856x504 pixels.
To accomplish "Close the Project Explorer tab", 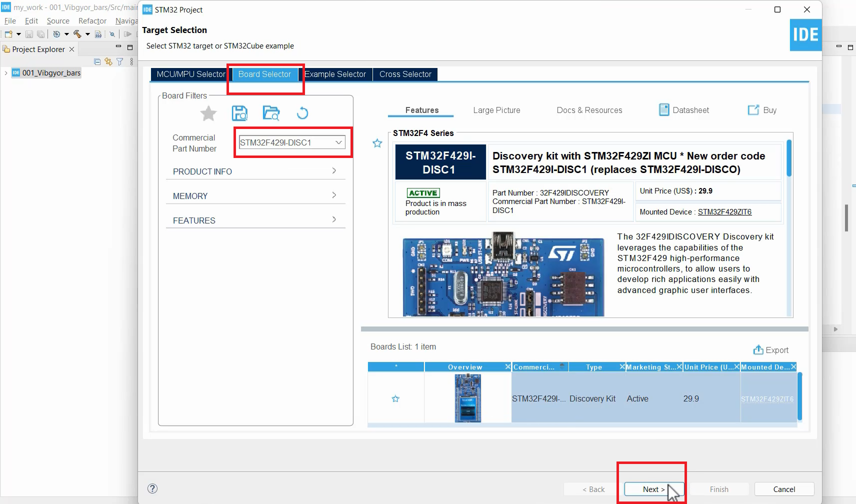I will (x=71, y=49).
